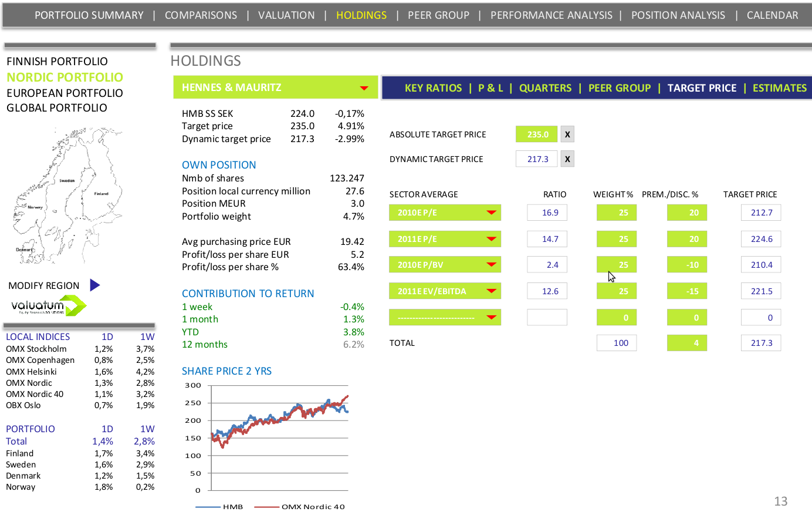Viewport: 812px width, 515px height.
Task: Click the Modify Region blue arrow icon
Action: tap(95, 285)
